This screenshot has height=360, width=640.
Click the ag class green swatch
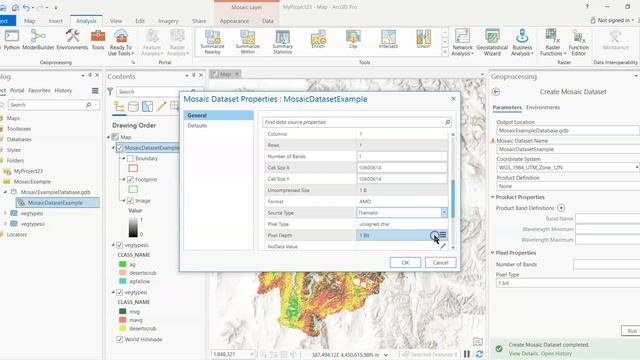(x=122, y=264)
